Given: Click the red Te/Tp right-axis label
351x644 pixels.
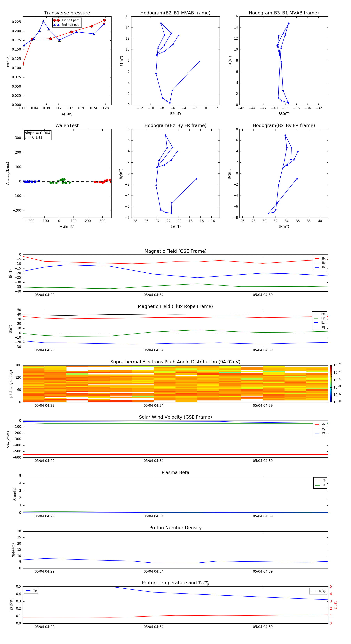Looking at the screenshot, I should click(336, 605).
